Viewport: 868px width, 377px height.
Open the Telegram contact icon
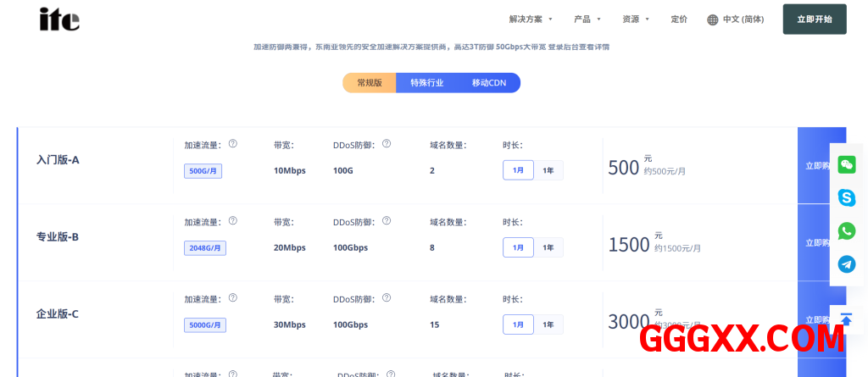(846, 264)
